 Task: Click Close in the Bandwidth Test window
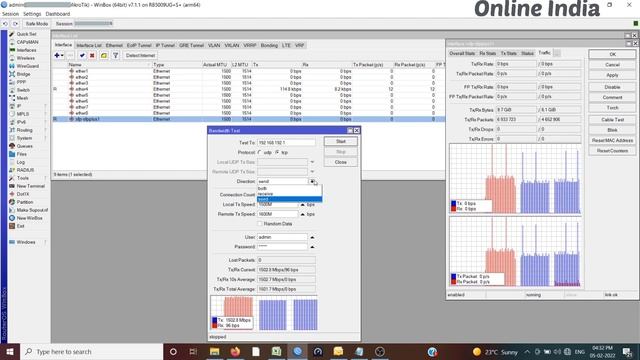[341, 162]
